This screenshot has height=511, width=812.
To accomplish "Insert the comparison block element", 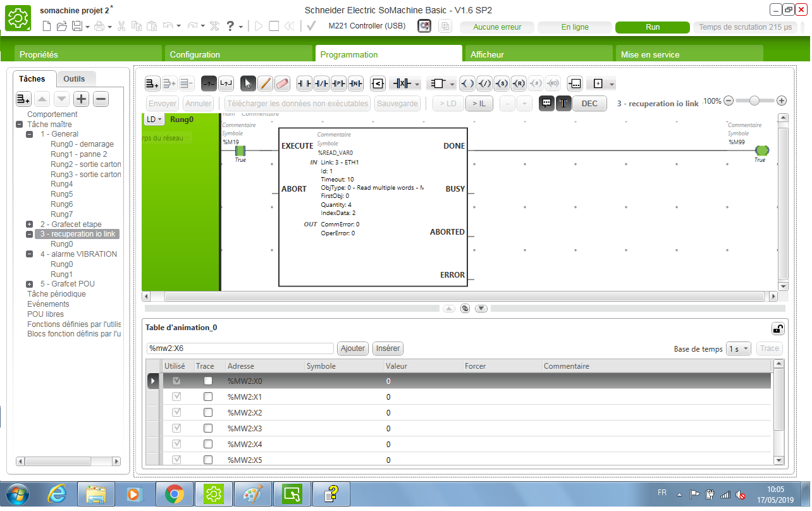I will click(x=378, y=83).
